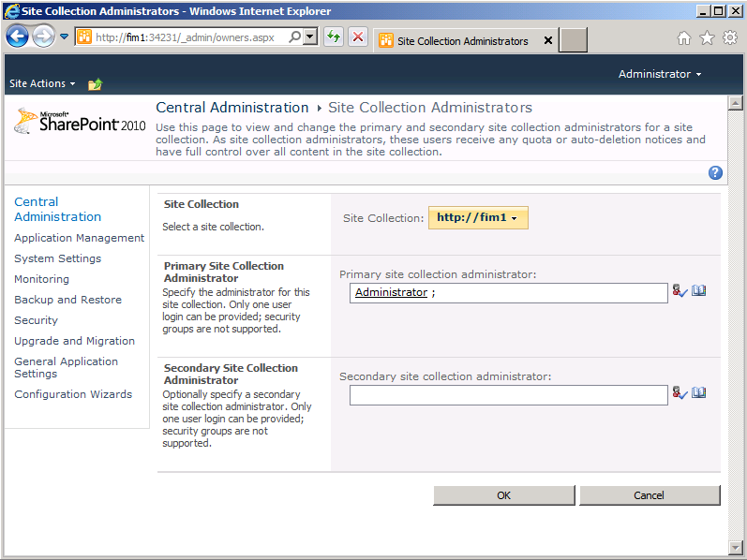This screenshot has width=747, height=560.
Task: Open a new blank tab
Action: [573, 40]
